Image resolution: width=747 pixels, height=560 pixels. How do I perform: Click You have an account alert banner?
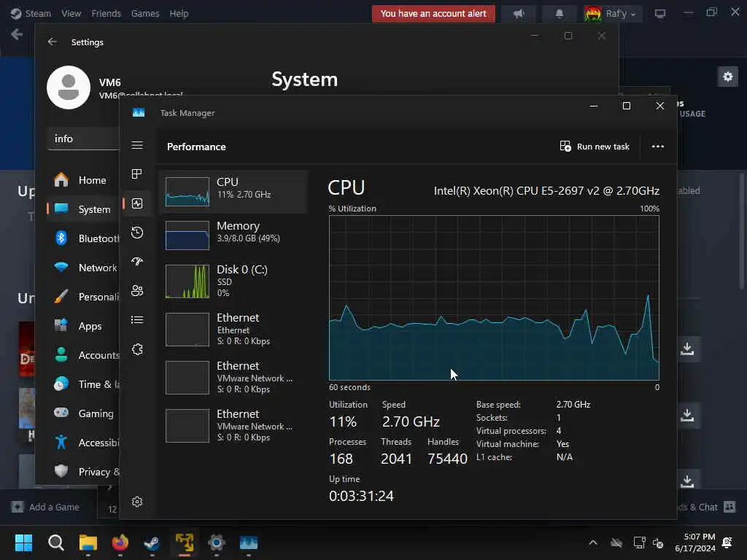433,13
